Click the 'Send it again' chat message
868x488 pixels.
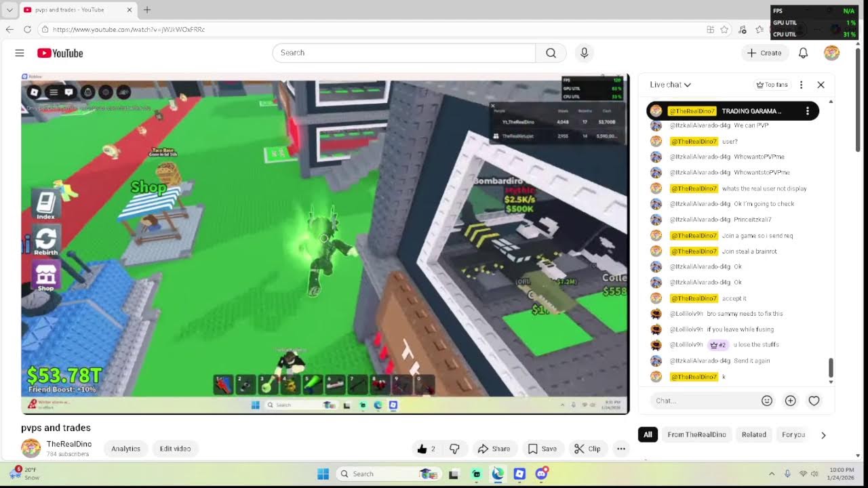[752, 361]
